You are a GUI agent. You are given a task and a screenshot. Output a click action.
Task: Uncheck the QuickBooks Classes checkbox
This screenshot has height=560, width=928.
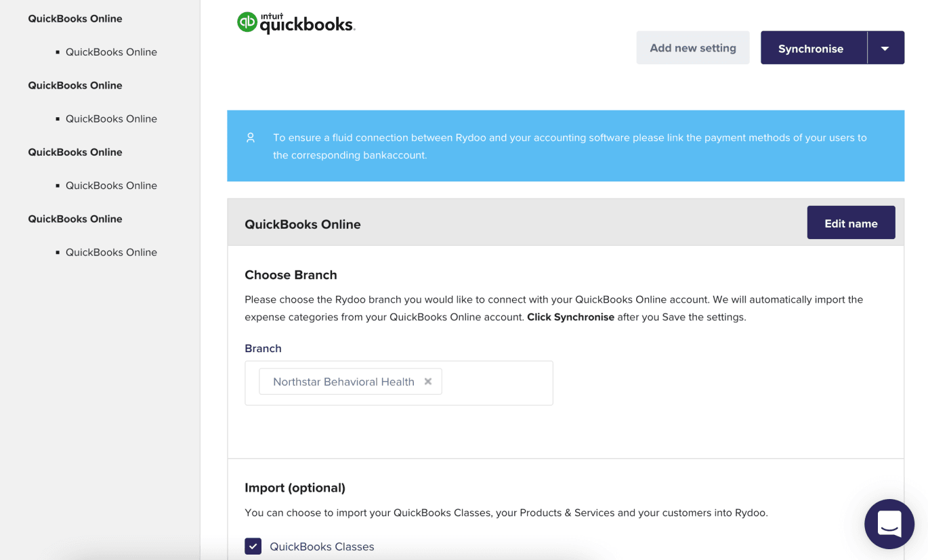[253, 546]
